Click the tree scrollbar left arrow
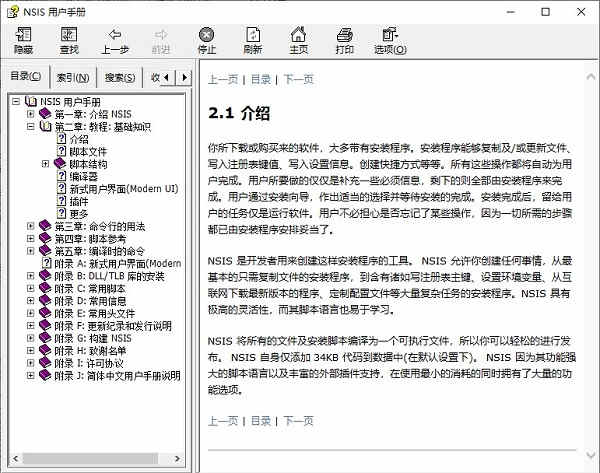 click(16, 458)
